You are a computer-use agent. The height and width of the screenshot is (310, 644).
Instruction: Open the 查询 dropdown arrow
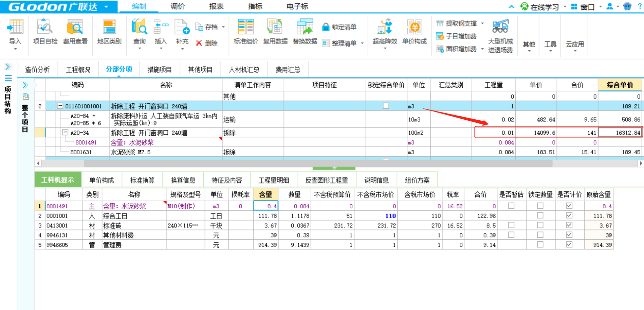point(140,49)
